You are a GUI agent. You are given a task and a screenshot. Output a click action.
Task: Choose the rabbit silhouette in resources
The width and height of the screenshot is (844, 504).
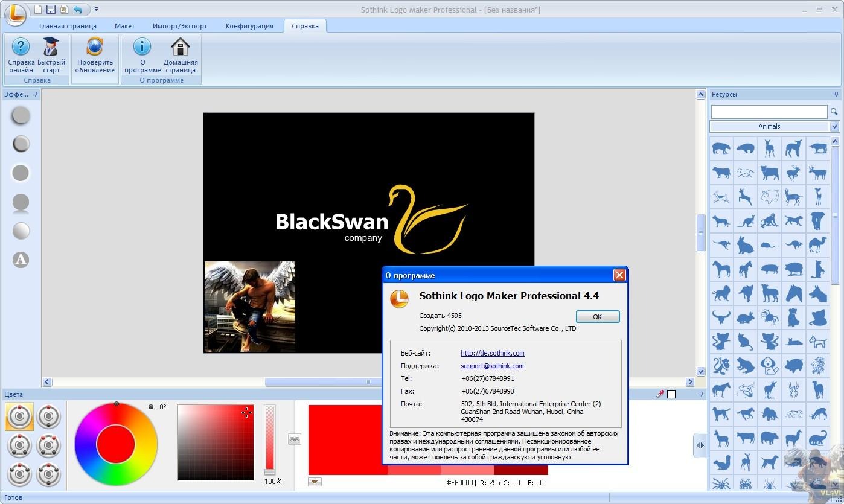(x=745, y=244)
